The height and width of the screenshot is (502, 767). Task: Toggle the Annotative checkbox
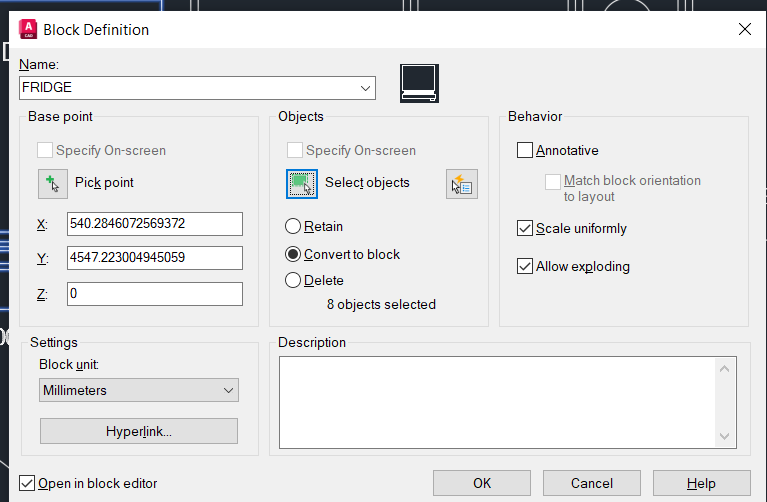[525, 150]
